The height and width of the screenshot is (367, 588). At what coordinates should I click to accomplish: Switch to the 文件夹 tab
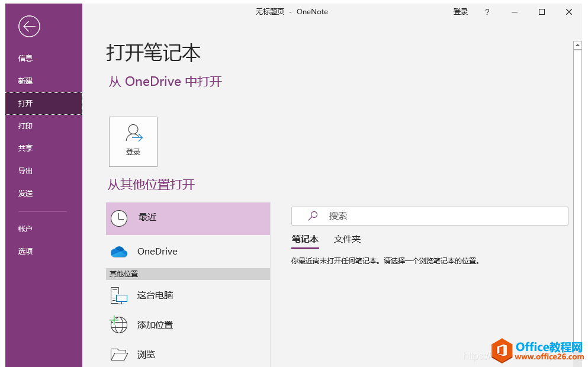pos(347,239)
